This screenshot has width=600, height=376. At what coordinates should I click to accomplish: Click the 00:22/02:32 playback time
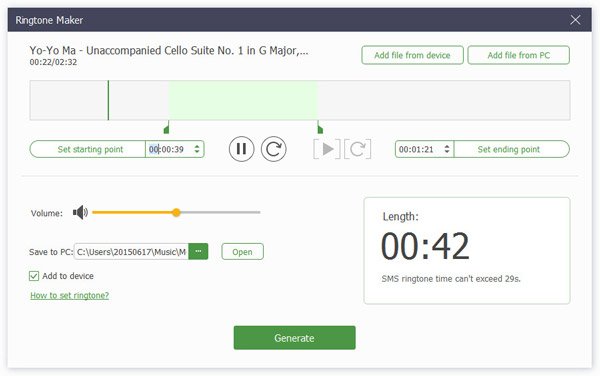pyautogui.click(x=53, y=62)
